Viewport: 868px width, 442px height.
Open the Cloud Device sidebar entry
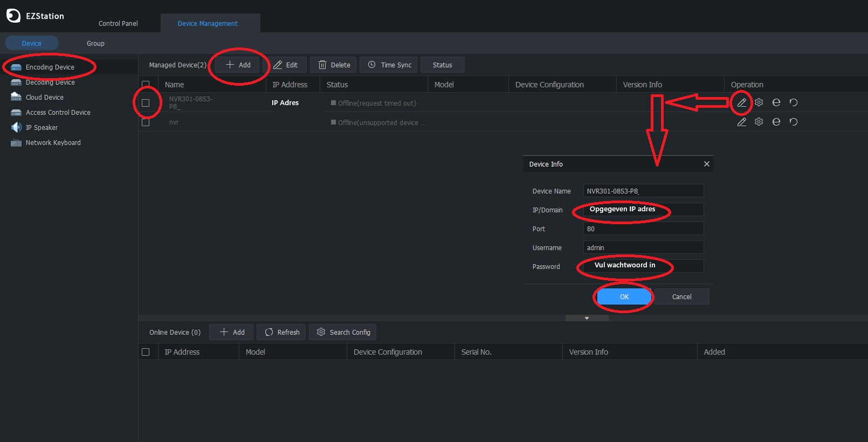(44, 98)
